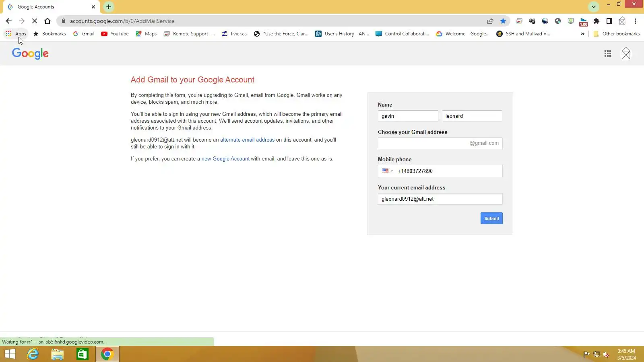Open the taskbar clock showing 3:45 AM
Image resolution: width=644 pixels, height=362 pixels.
[627, 354]
